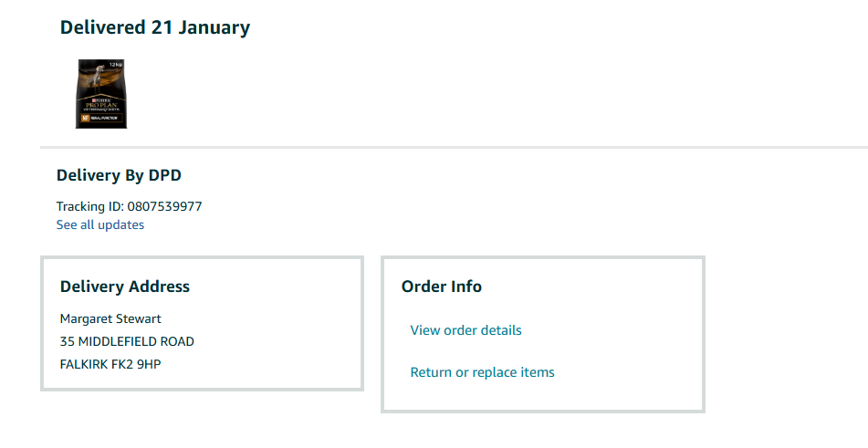Select Return or replace items
Viewport: 868px width, 448px height.
482,372
